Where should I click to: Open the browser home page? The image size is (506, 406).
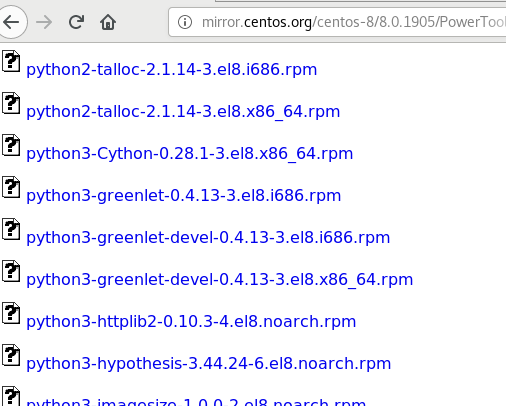(x=108, y=22)
